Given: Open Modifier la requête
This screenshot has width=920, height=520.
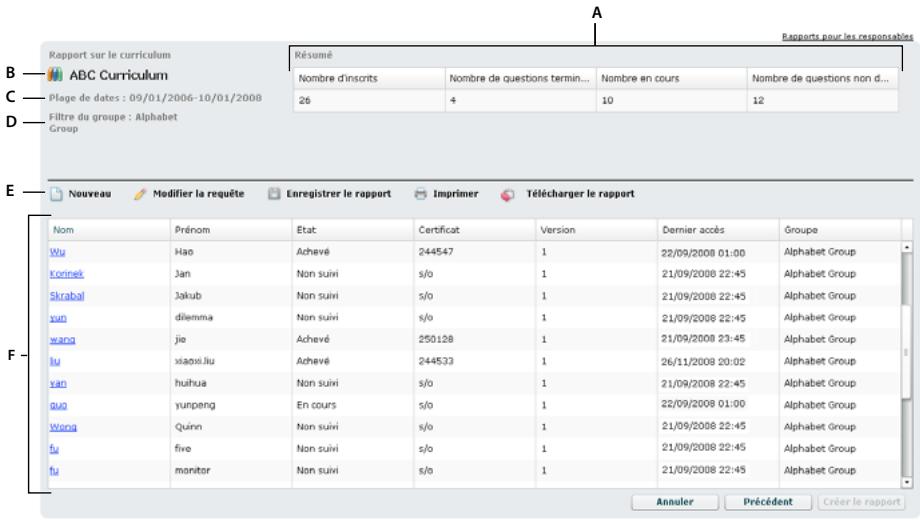Looking at the screenshot, I should pyautogui.click(x=198, y=194).
